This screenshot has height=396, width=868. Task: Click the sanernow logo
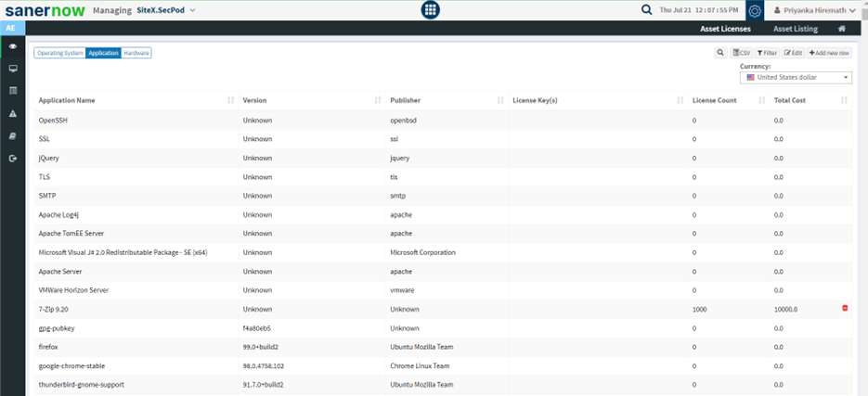click(45, 10)
